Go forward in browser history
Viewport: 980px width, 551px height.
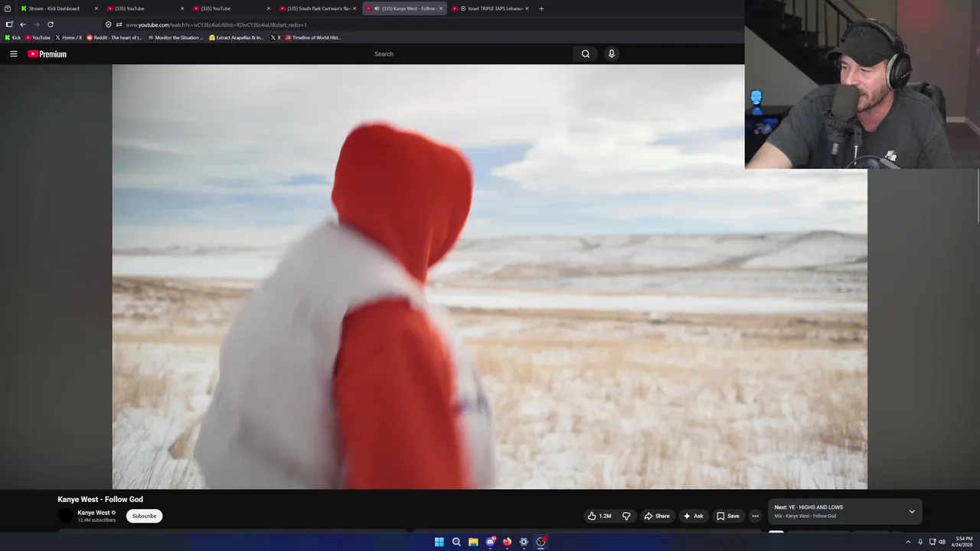(36, 24)
